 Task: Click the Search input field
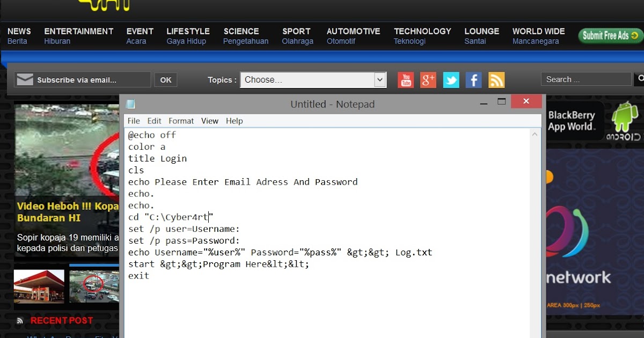click(586, 79)
